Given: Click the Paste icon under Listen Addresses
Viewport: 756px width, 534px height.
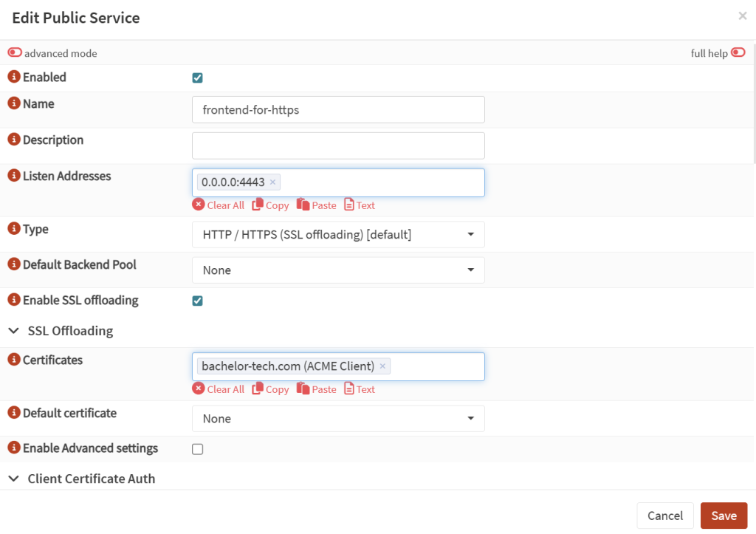Looking at the screenshot, I should (317, 205).
